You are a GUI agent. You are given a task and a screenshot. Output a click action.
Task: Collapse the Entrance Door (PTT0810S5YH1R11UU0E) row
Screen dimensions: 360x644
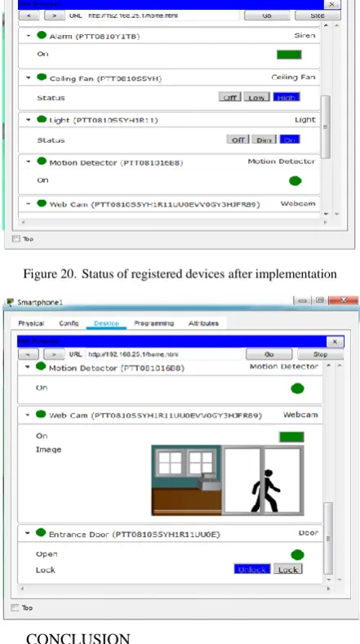coord(28,534)
